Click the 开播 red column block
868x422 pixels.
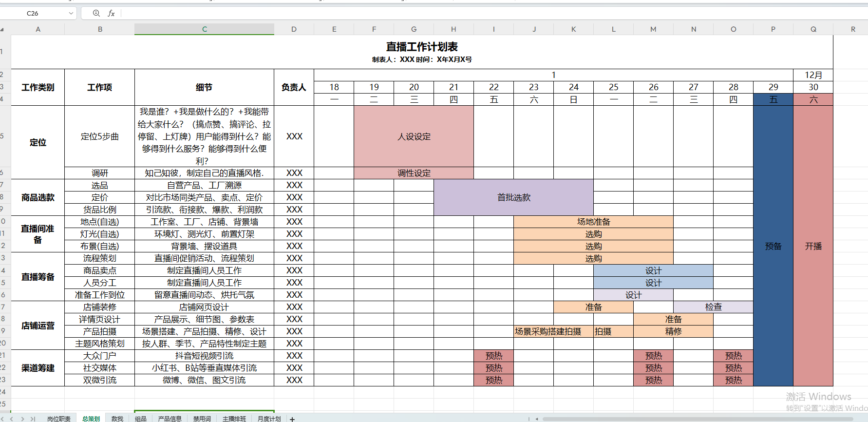pos(813,246)
